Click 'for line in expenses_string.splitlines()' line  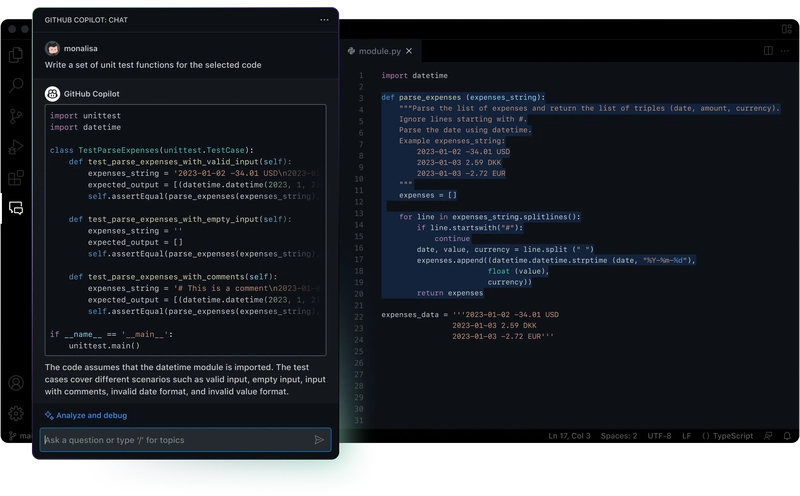click(x=489, y=217)
